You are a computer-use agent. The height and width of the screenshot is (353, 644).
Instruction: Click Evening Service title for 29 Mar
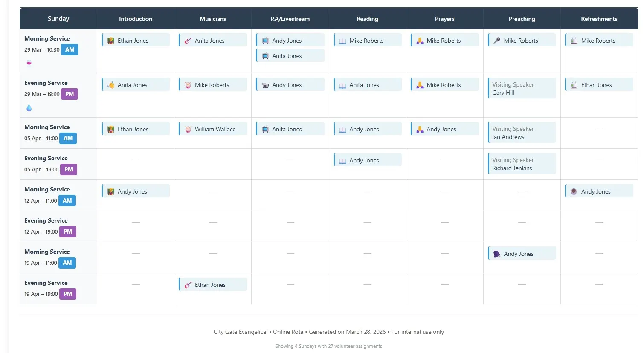46,83
